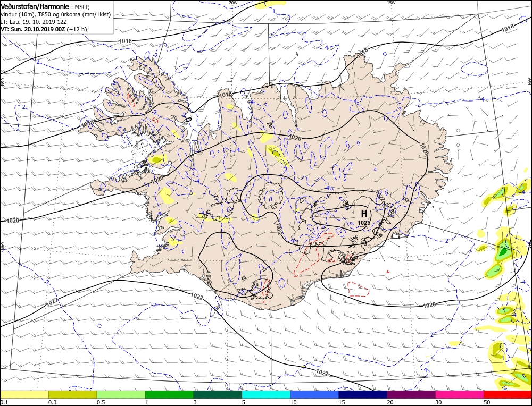Click the purple 20–30 mm legend swatch
This screenshot has height=406, width=532.
(x=411, y=394)
